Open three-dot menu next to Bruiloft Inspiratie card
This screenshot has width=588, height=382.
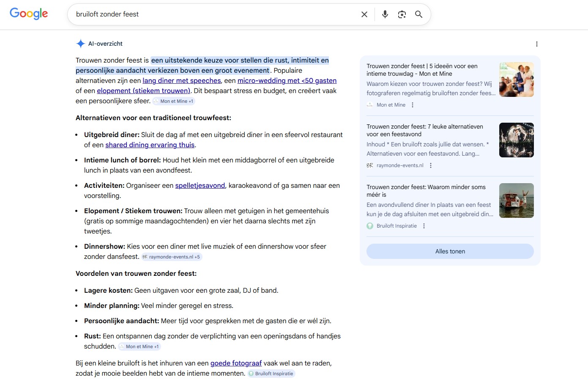(424, 226)
